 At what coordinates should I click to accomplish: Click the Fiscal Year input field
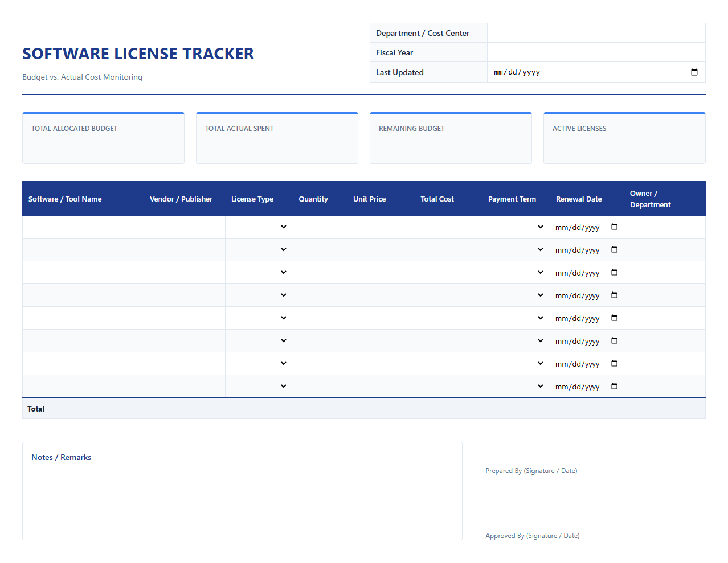pyautogui.click(x=596, y=52)
